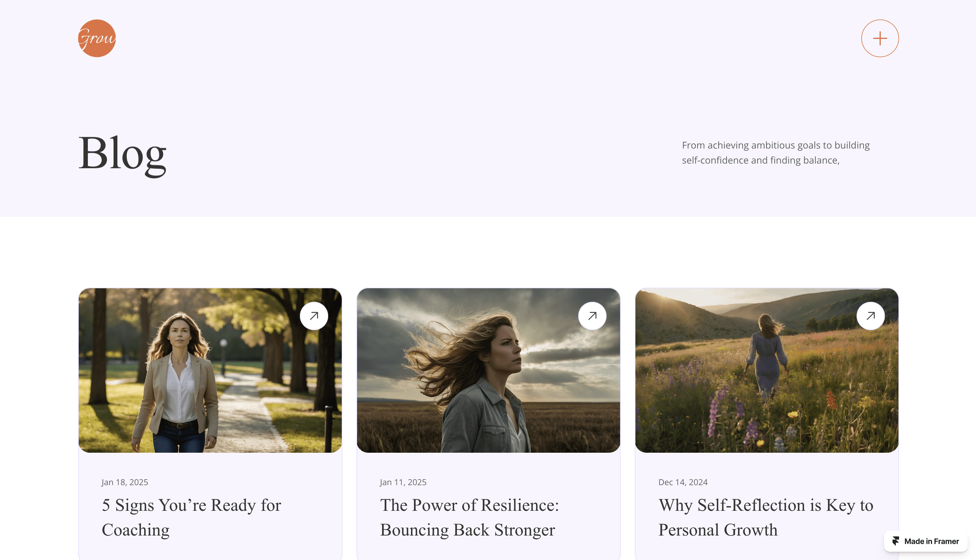
Task: Click the Framer logo in badge
Action: pos(896,541)
